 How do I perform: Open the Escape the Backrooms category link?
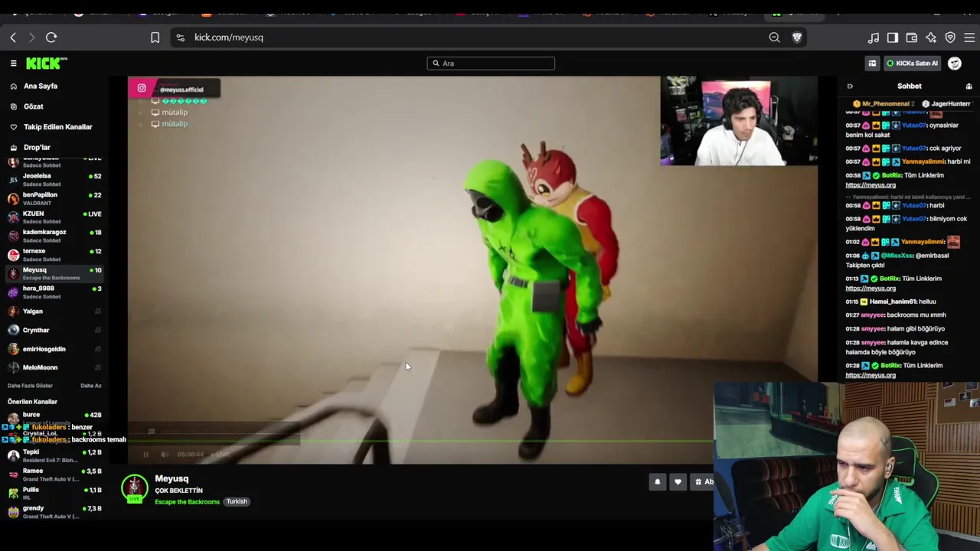pos(187,502)
